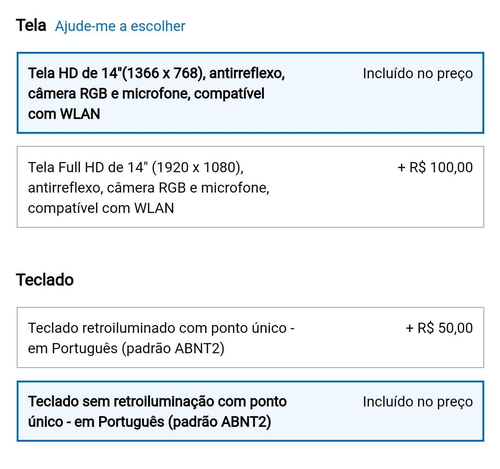
Task: Click the 'com WLAN' bold text line
Action: pos(64,114)
